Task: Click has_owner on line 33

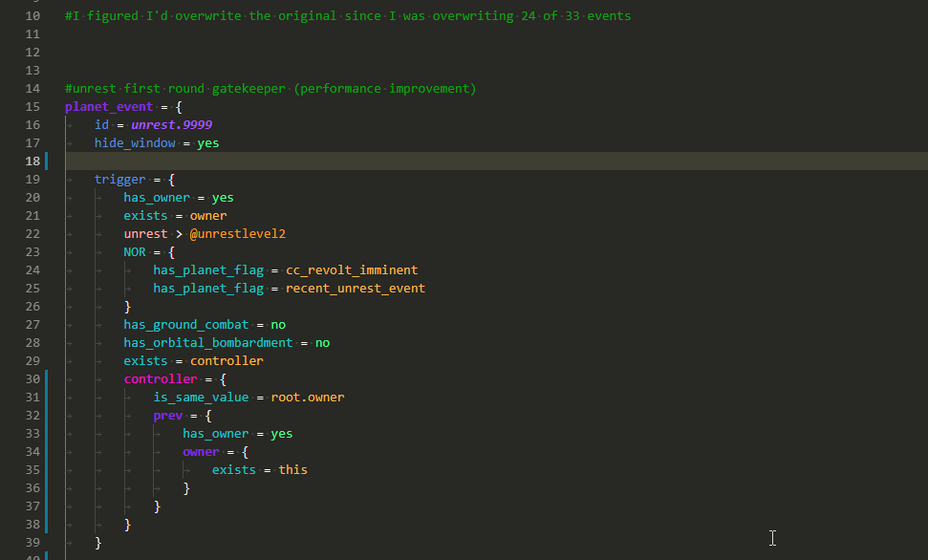Action: 216,434
